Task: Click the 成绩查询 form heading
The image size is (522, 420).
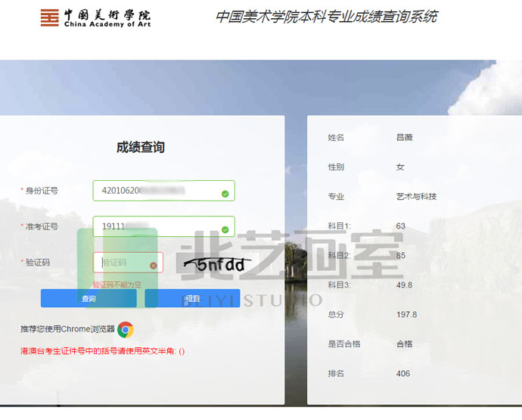Action: click(x=140, y=147)
